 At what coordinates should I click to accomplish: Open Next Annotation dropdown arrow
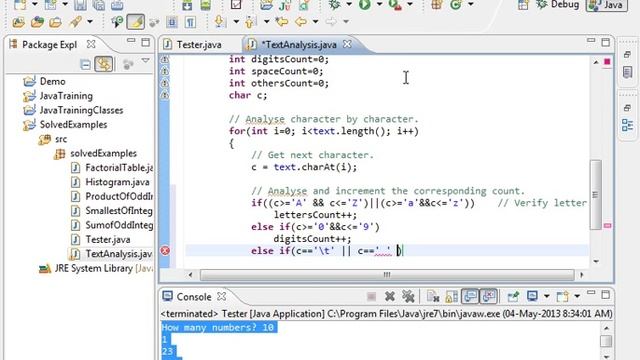click(236, 22)
